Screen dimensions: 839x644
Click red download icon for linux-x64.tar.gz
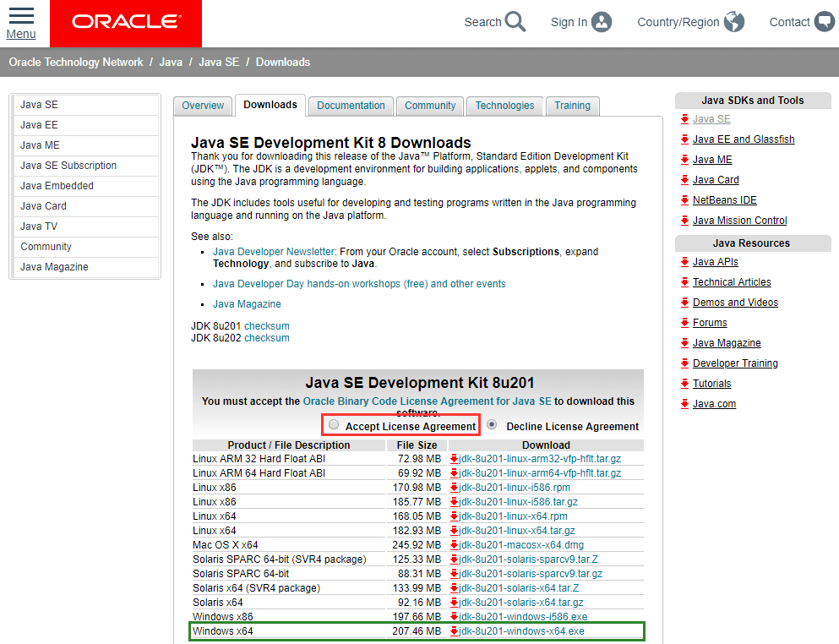tap(454, 531)
